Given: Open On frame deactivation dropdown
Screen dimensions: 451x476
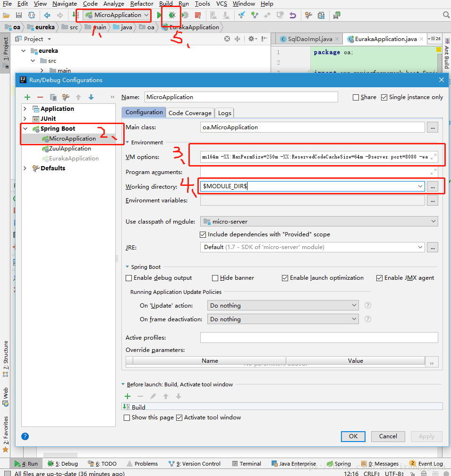Looking at the screenshot, I should [283, 319].
